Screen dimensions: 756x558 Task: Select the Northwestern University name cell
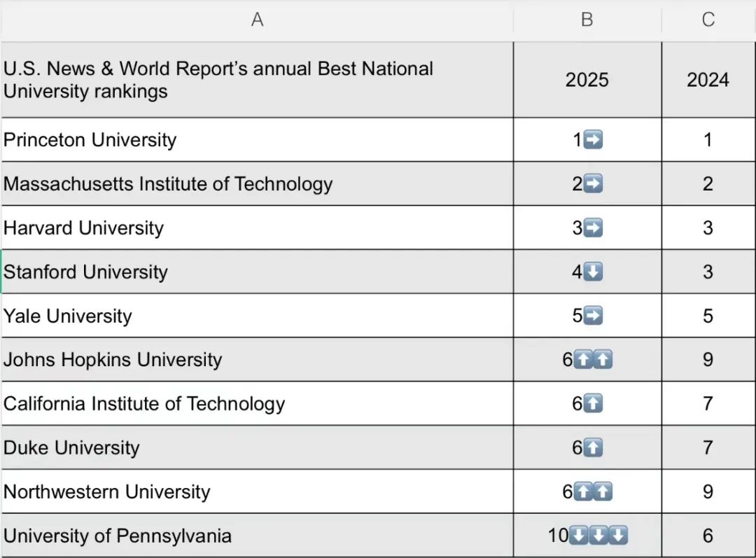257,492
